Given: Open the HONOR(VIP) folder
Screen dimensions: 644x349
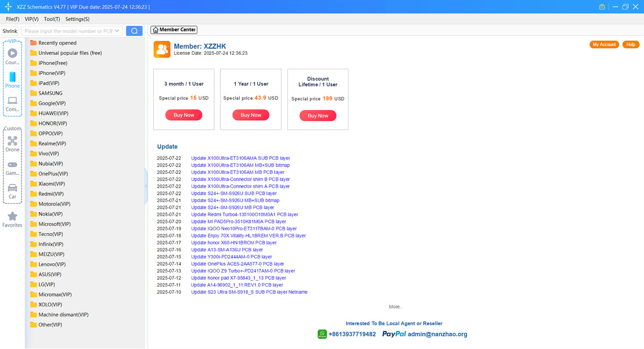Looking at the screenshot, I should [x=48, y=124].
